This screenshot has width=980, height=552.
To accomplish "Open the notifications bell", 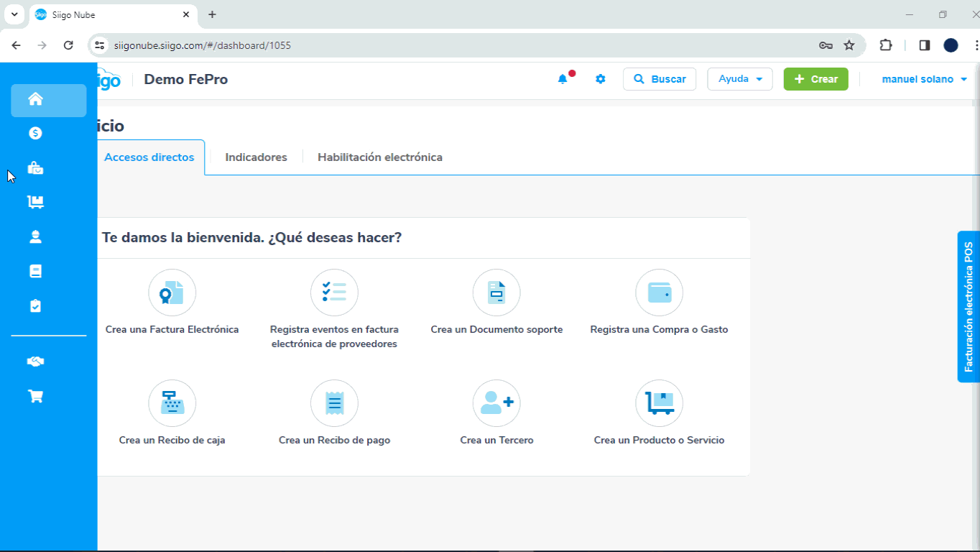I will click(563, 79).
